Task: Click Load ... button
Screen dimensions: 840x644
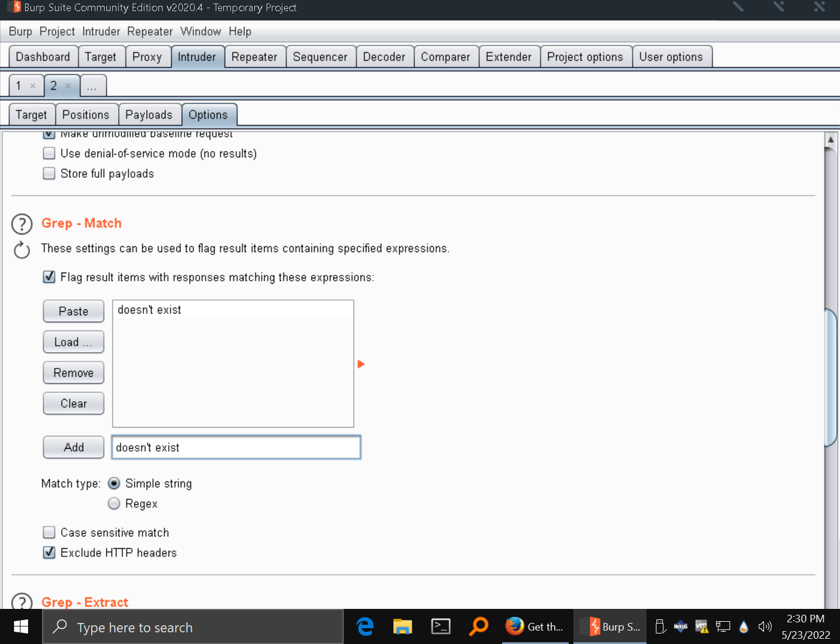Action: click(x=74, y=342)
